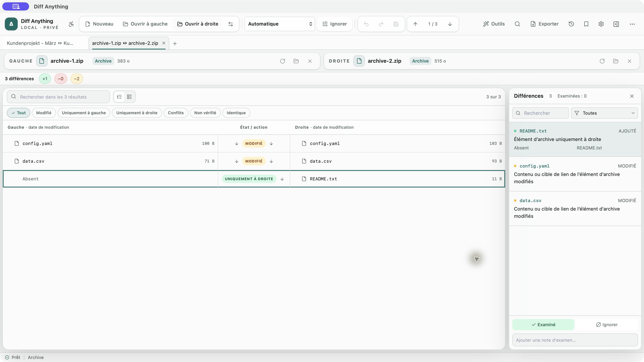The height and width of the screenshot is (362, 644).
Task: Click arrow before MODIFIÉ badge for data.csv
Action: (x=236, y=161)
